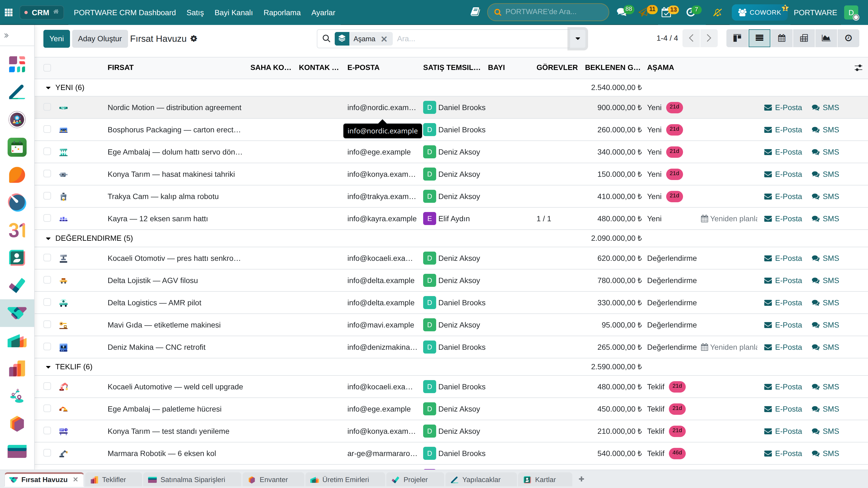Switch to the Teklifler bottom tab
Image resolution: width=868 pixels, height=488 pixels.
pos(114,480)
